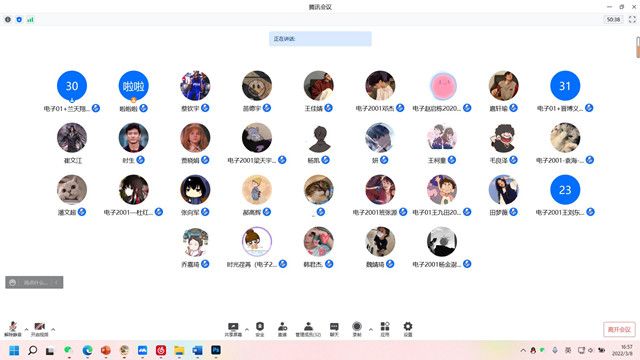This screenshot has width=640, height=360.
Task: Check the network signal bars indicator
Action: [x=30, y=19]
